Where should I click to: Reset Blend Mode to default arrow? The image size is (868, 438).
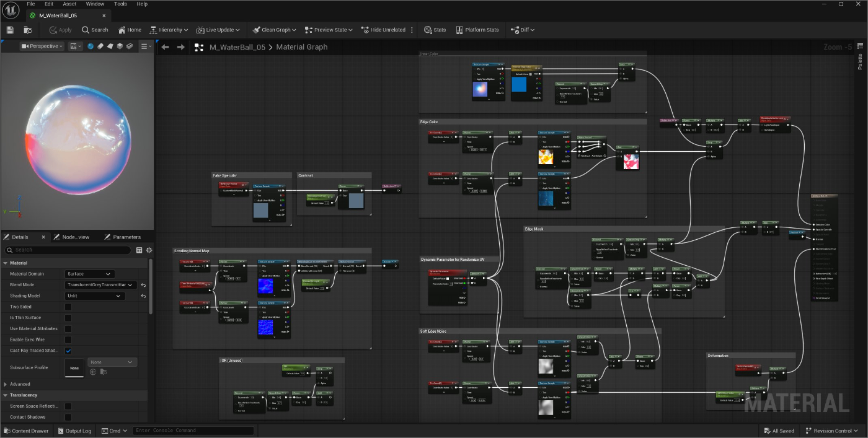(143, 285)
